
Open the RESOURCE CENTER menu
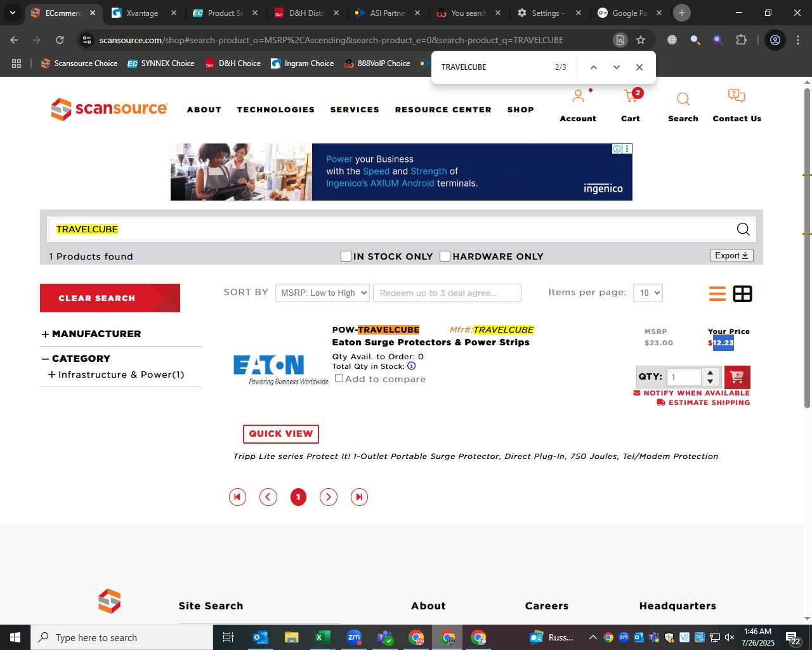[x=443, y=110]
